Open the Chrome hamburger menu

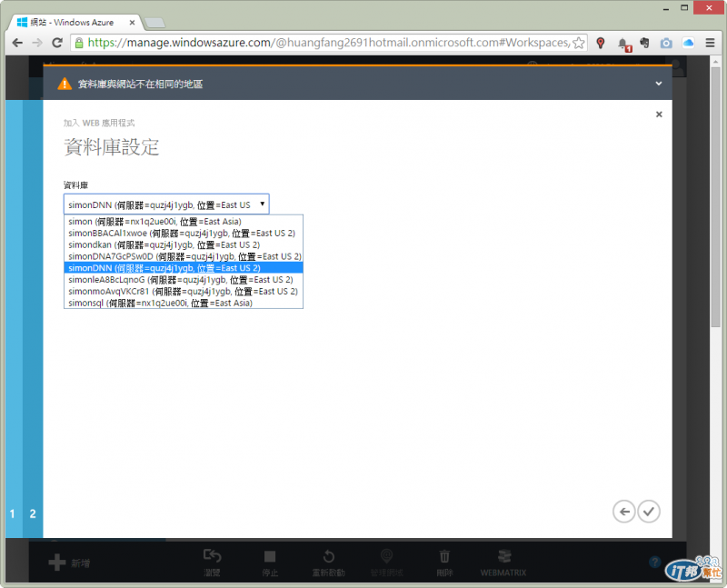710,43
